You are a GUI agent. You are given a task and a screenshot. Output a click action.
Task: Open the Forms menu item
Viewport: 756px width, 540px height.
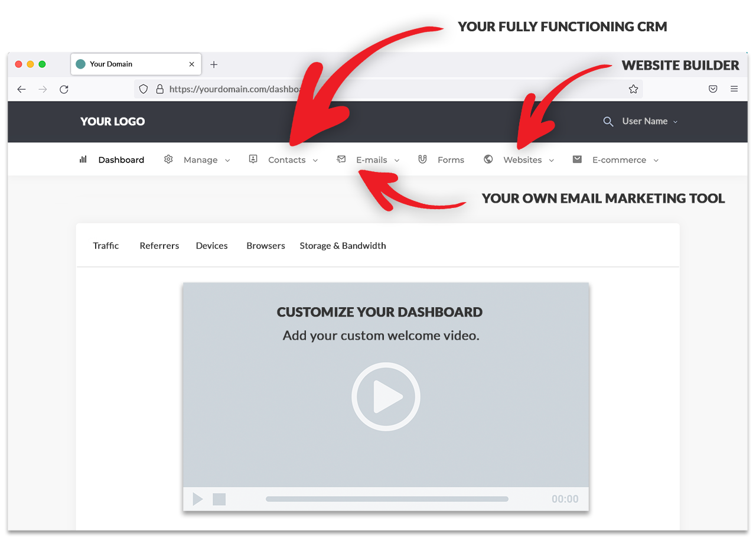[451, 160]
